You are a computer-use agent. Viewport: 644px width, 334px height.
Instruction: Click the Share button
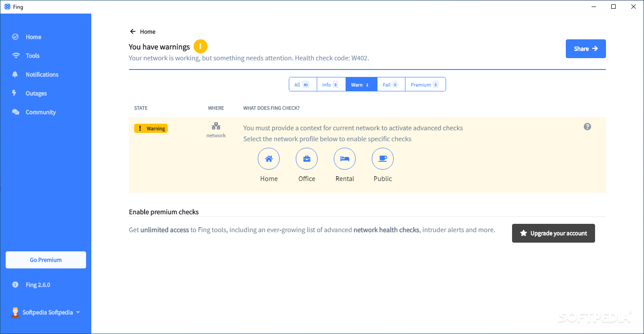pyautogui.click(x=585, y=49)
